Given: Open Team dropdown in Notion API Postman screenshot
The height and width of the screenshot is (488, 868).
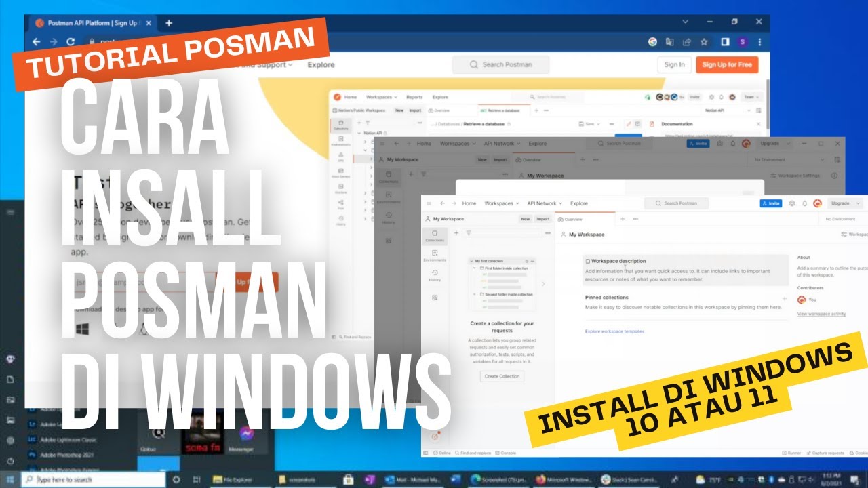Looking at the screenshot, I should click(751, 97).
